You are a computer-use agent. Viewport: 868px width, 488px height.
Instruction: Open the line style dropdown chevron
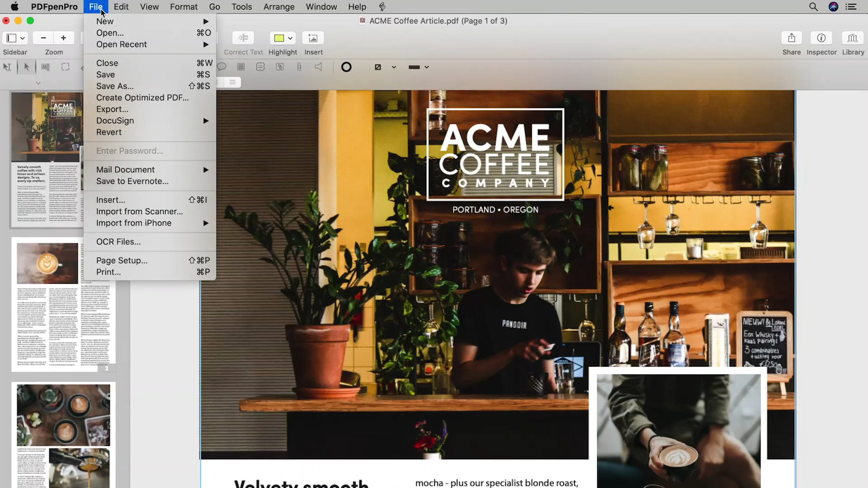pyautogui.click(x=427, y=67)
